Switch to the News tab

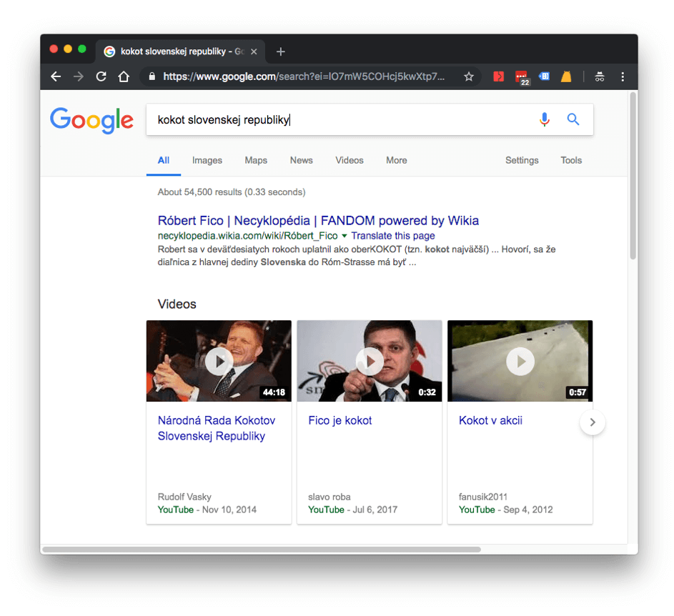coord(302,160)
